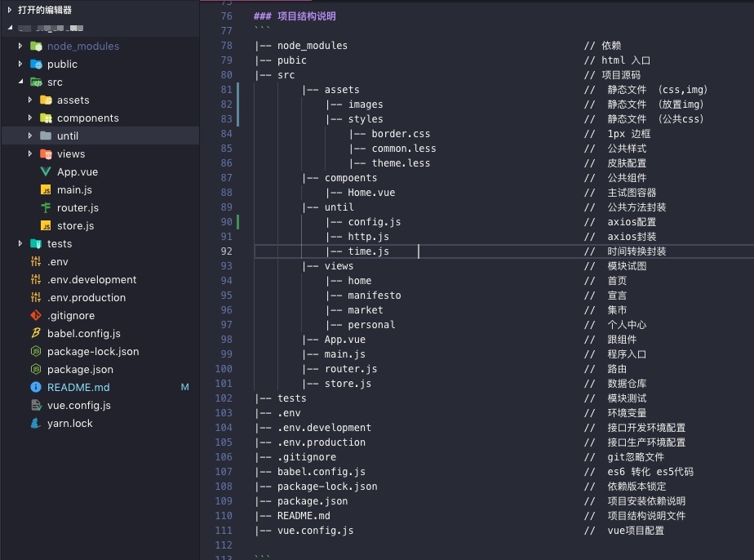Collapse the src folder arrow
The image size is (754, 560).
pyautogui.click(x=20, y=82)
